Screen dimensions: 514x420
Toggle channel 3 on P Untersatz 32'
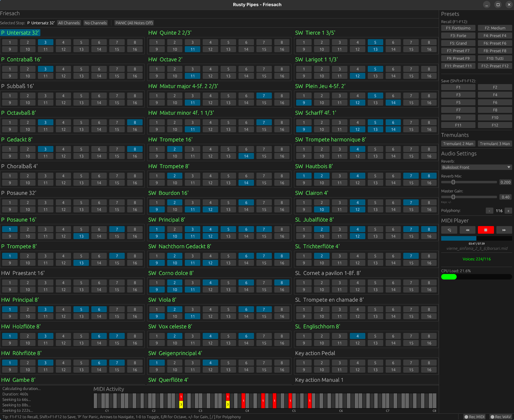tap(46, 42)
